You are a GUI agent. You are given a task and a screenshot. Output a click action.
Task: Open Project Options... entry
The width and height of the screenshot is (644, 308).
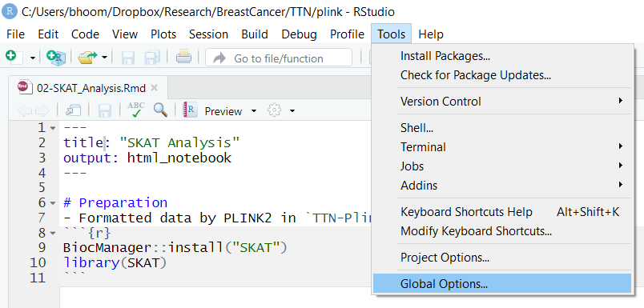pyautogui.click(x=501, y=258)
